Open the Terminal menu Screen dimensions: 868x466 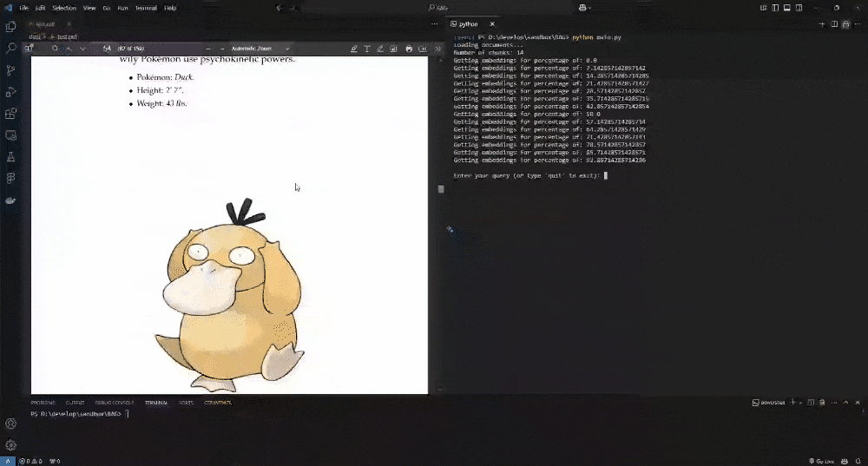[146, 8]
